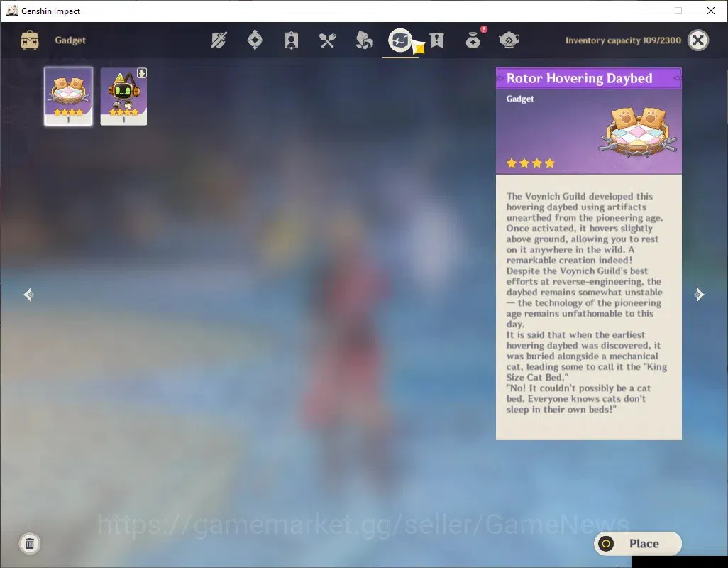Click the item description text panel
The image size is (728, 568).
coord(589,307)
